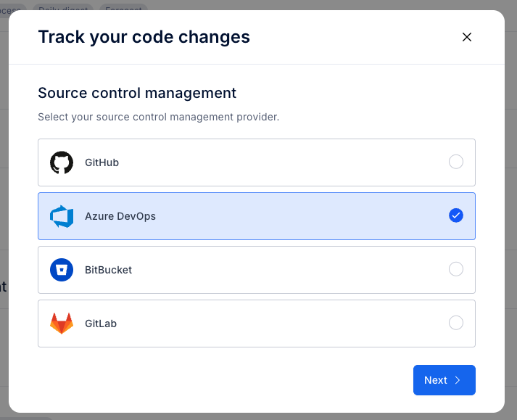Click the GitHub octocat logo
This screenshot has width=517, height=420.
click(x=62, y=162)
